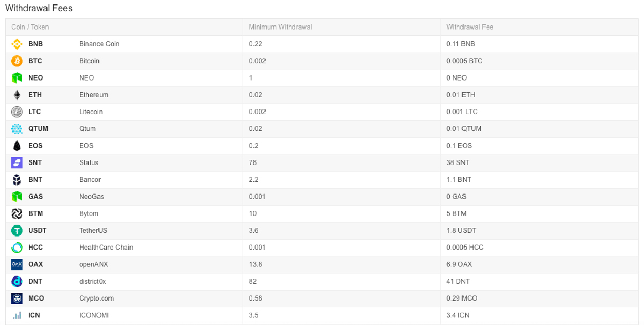Click the NeoGas coin name text
This screenshot has width=644, height=325.
92,197
